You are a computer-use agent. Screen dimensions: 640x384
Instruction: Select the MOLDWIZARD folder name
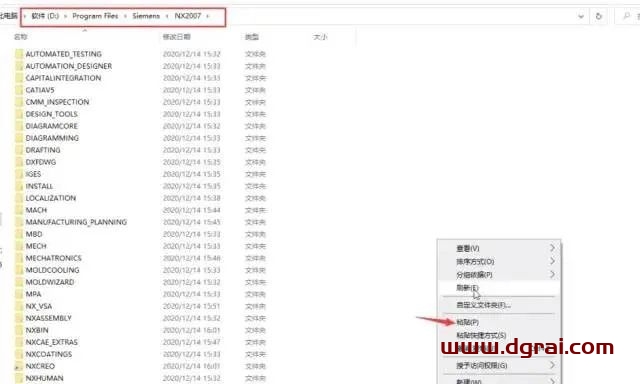tap(50, 282)
